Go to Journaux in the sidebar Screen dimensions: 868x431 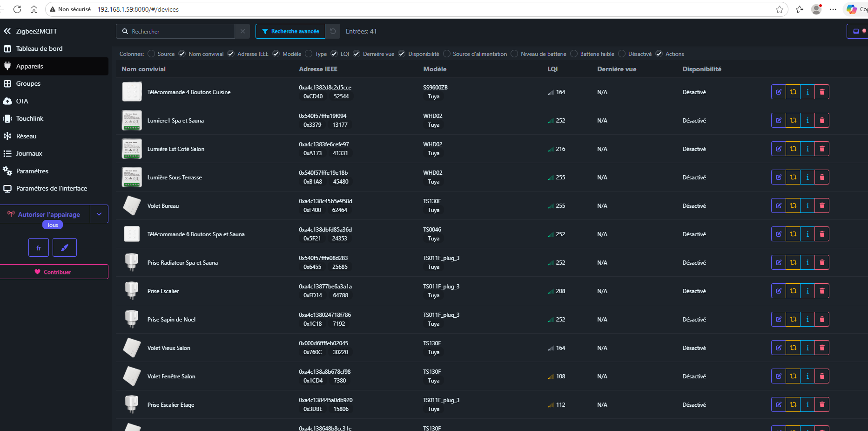click(29, 154)
